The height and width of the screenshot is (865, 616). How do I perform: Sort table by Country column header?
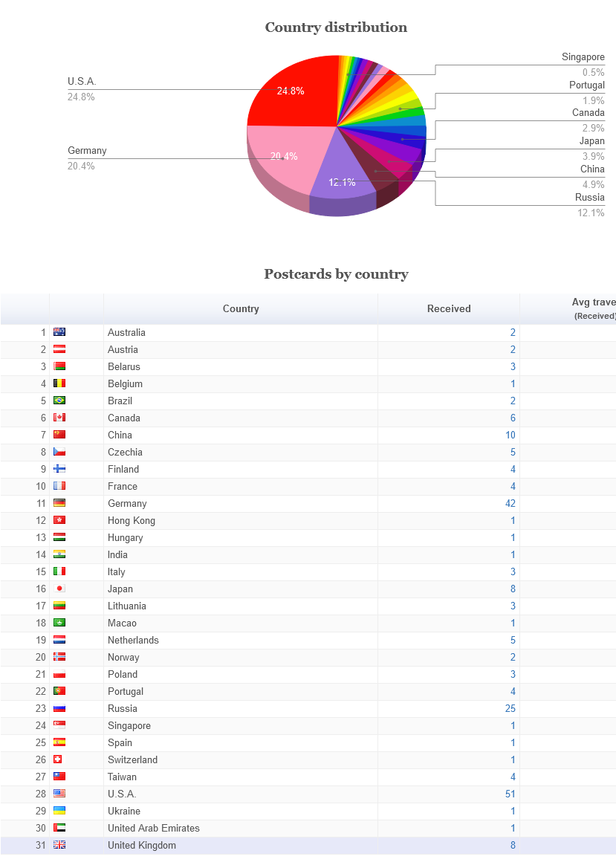241,309
